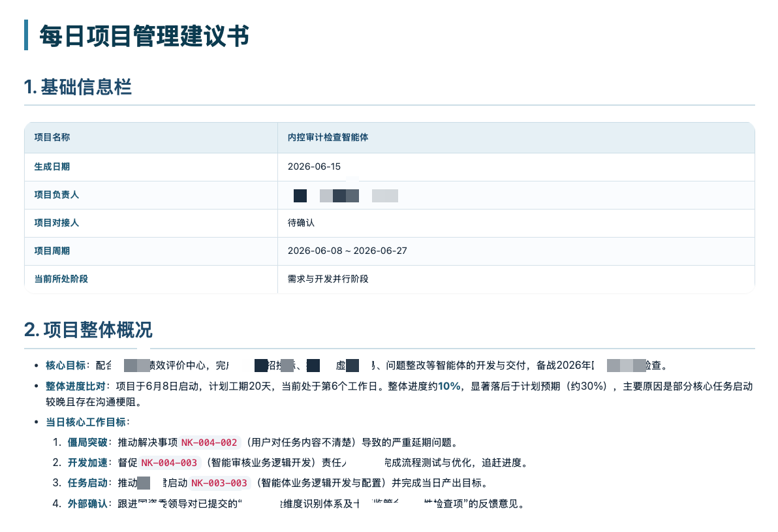Screen dimensions: 778x532
Task: Click the list label 外部确认
Action: pyautogui.click(x=87, y=504)
